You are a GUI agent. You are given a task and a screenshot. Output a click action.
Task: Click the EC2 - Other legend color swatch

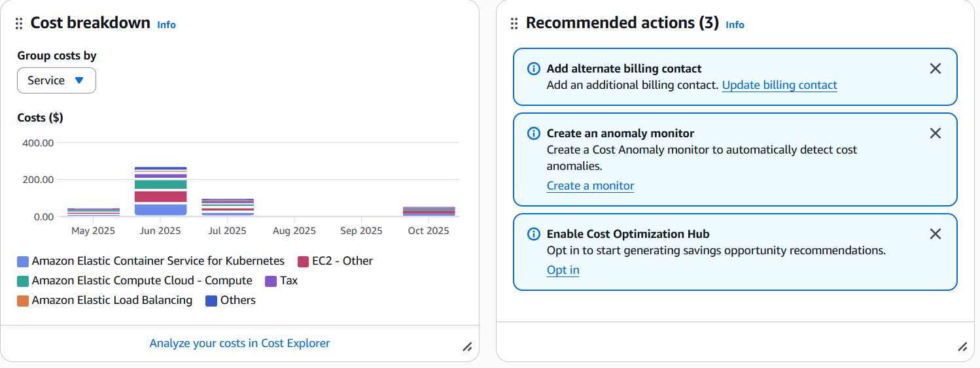click(303, 261)
